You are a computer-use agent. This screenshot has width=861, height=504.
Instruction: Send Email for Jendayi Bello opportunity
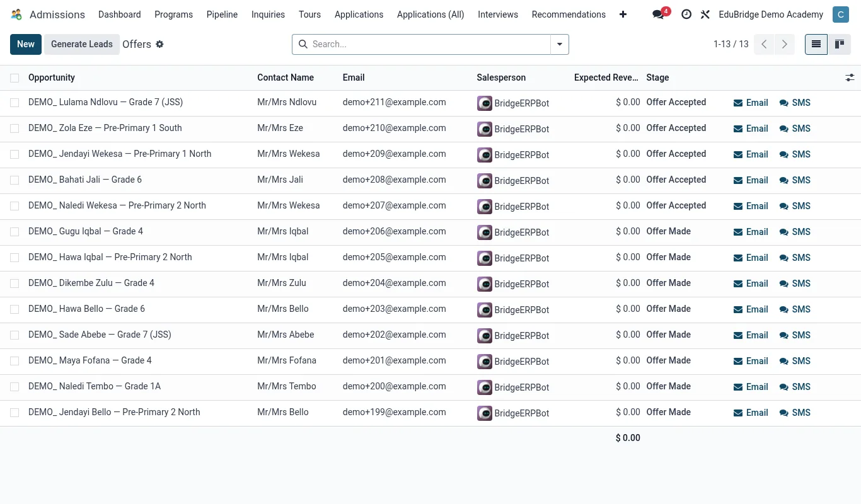[751, 413]
